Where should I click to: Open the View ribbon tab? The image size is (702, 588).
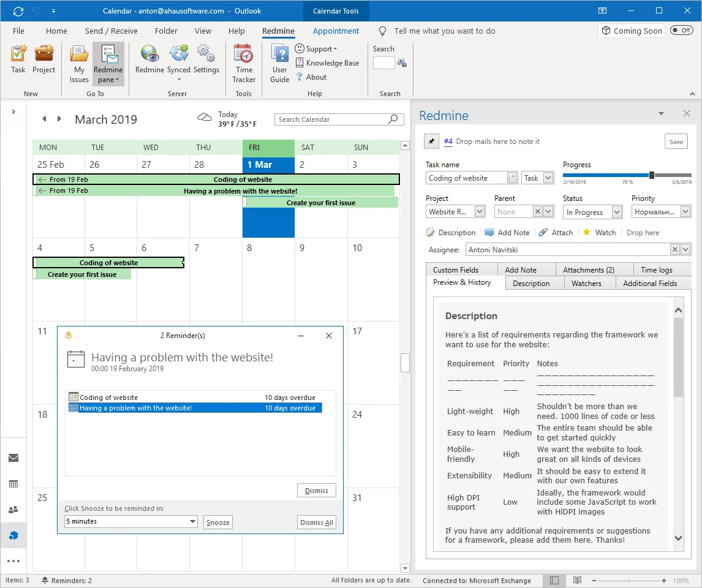coord(203,31)
